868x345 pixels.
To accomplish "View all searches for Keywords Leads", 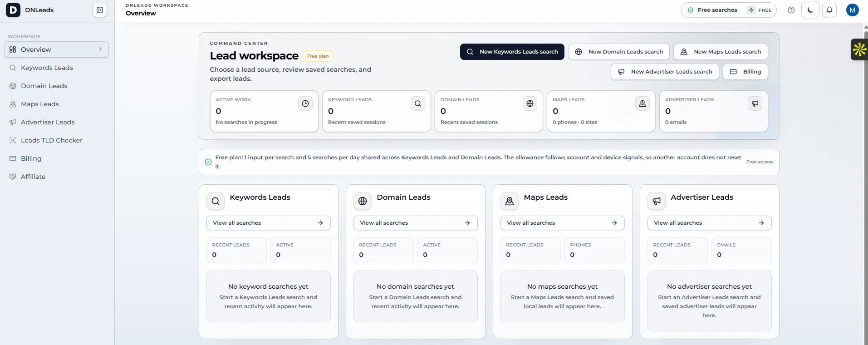I will click(x=269, y=223).
